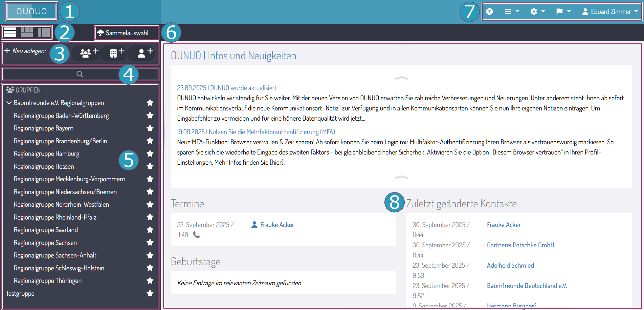Toggle favorite star for Regionalgruppe Sachsen-Anhalt
The width and height of the screenshot is (644, 310).
[150, 255]
